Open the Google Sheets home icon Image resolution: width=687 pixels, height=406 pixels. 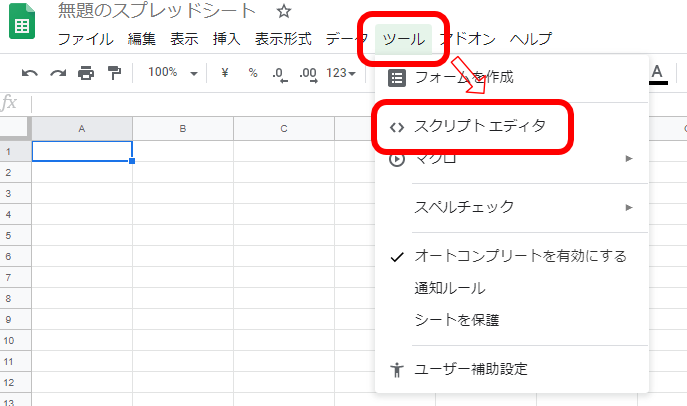tap(22, 21)
